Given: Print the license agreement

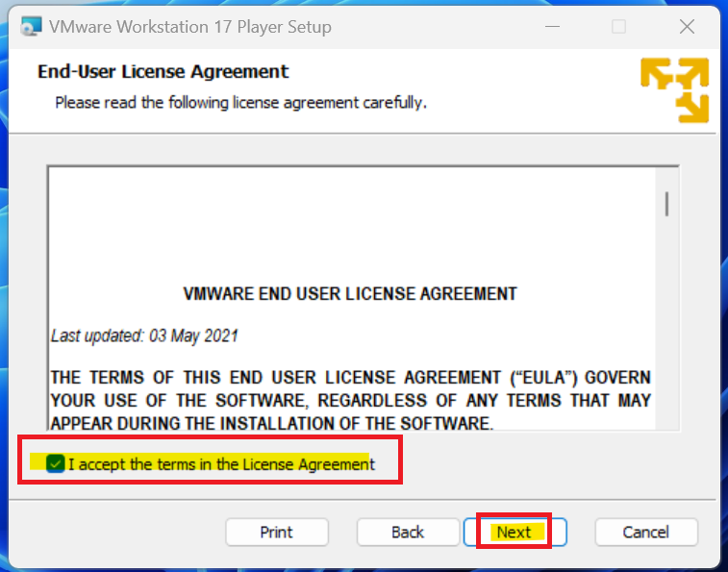Looking at the screenshot, I should (x=277, y=532).
